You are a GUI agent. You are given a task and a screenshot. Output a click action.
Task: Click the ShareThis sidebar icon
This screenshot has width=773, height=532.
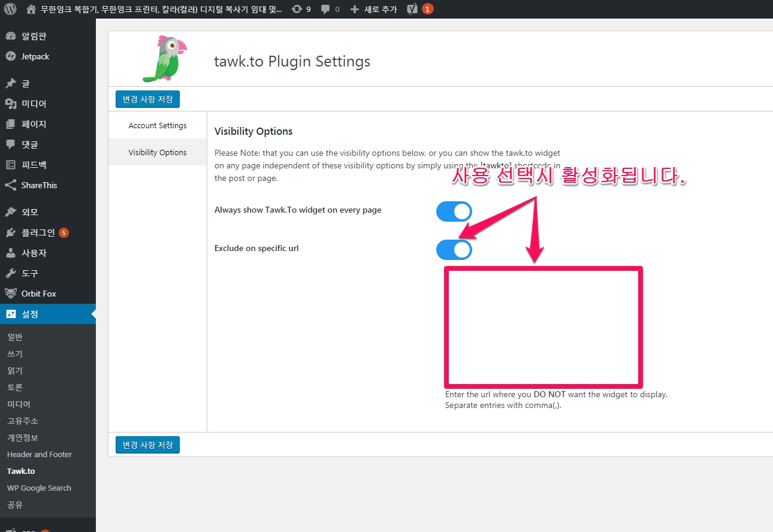click(11, 185)
